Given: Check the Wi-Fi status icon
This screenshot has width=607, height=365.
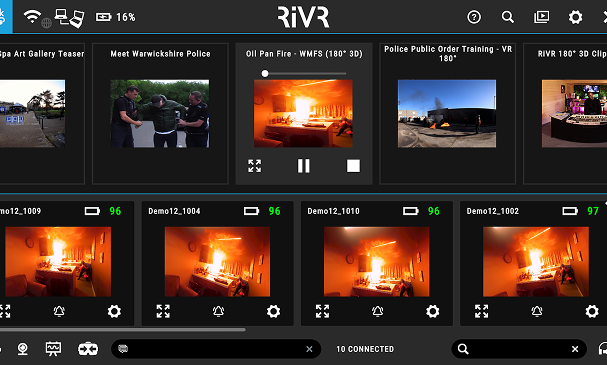Looking at the screenshot, I should point(32,16).
